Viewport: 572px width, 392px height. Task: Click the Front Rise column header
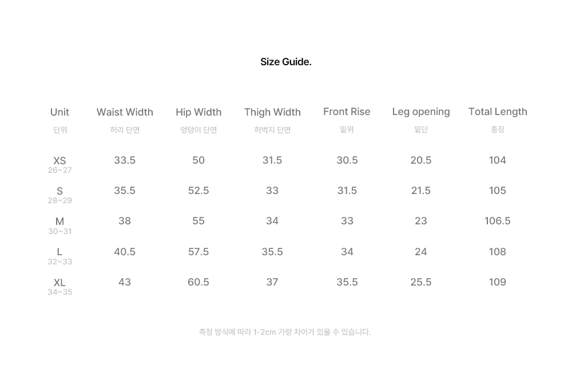pyautogui.click(x=347, y=112)
